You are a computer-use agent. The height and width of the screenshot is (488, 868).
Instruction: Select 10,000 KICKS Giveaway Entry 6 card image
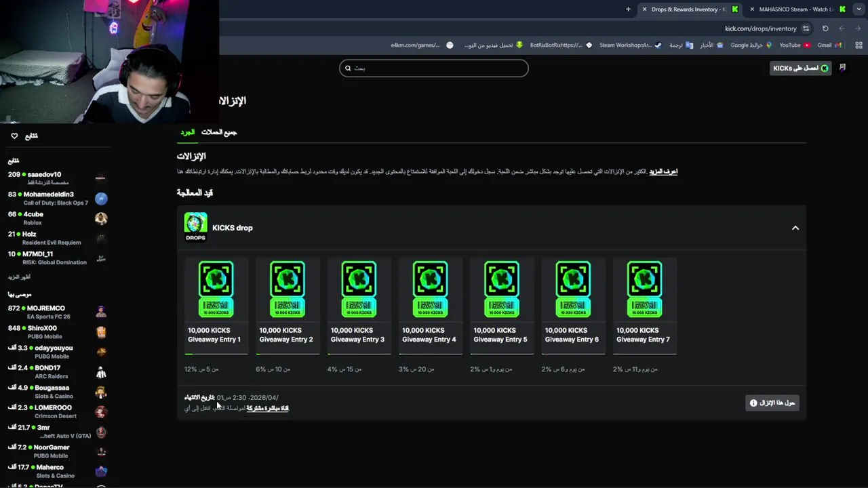pyautogui.click(x=573, y=289)
